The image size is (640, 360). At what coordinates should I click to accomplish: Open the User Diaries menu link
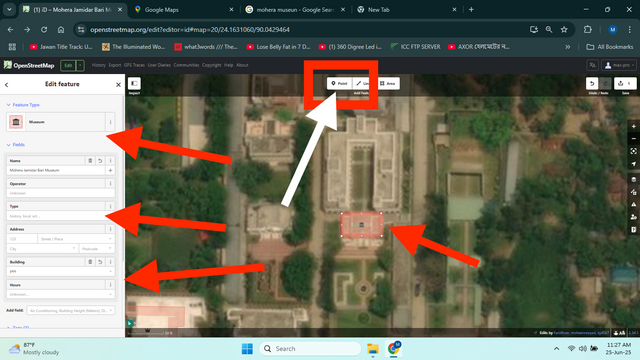[159, 65]
